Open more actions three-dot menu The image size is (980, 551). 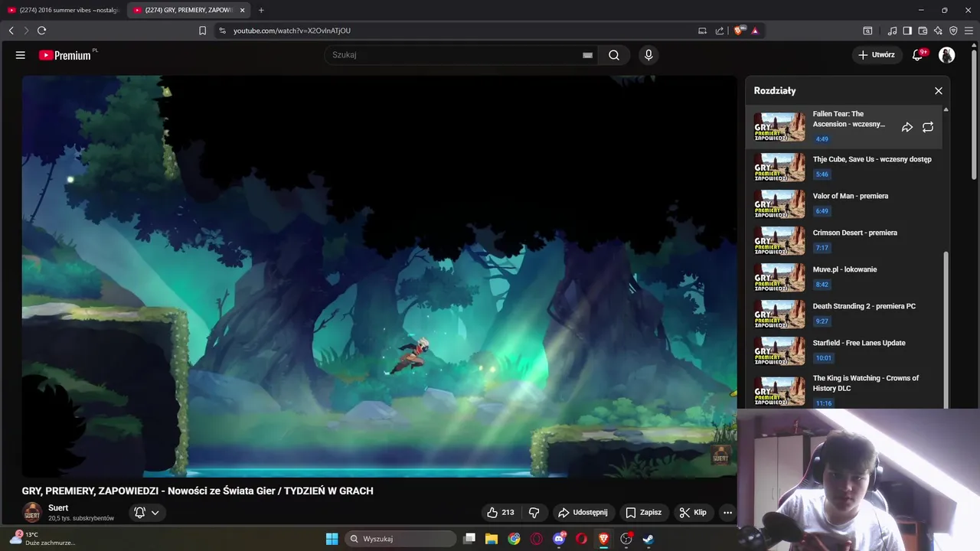coord(727,513)
